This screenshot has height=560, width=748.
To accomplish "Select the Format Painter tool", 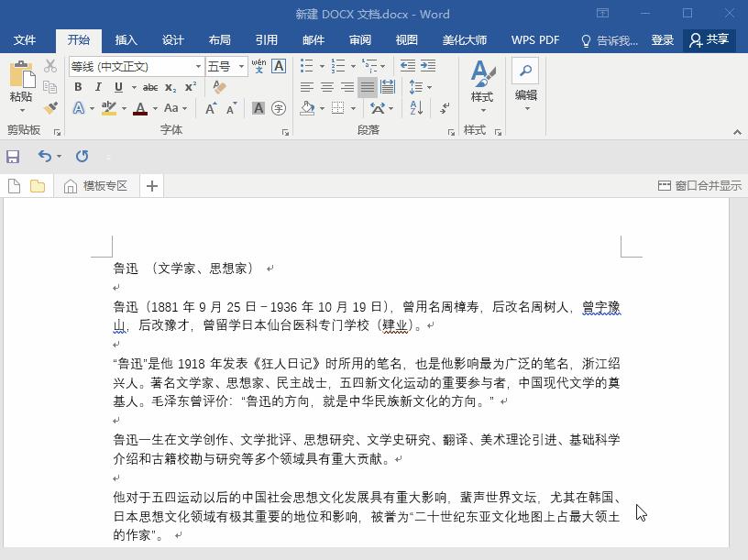I will [51, 108].
